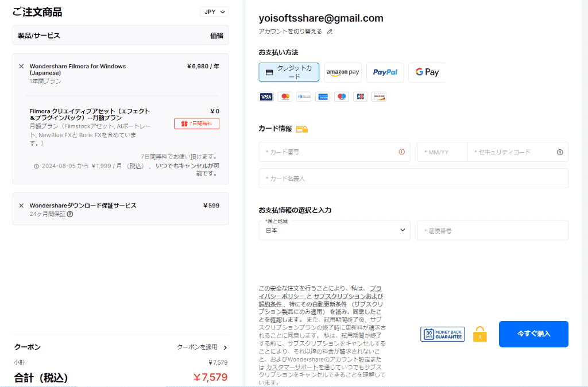Open the サブスクリプションおよび解約条件 link

(349, 296)
